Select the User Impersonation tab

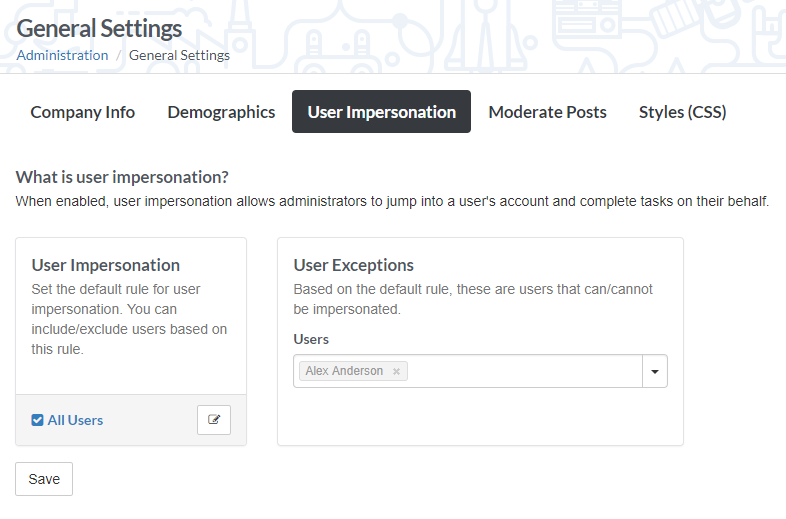[381, 112]
